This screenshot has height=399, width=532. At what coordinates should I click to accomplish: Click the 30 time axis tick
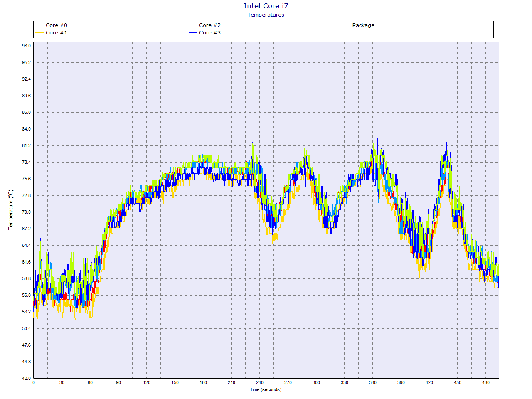[x=62, y=382]
